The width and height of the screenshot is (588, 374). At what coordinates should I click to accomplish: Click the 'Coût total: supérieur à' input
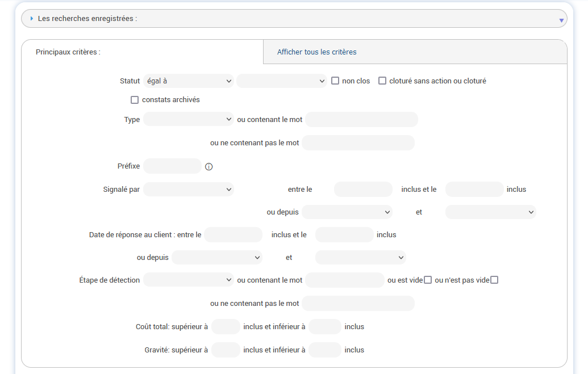tap(225, 326)
